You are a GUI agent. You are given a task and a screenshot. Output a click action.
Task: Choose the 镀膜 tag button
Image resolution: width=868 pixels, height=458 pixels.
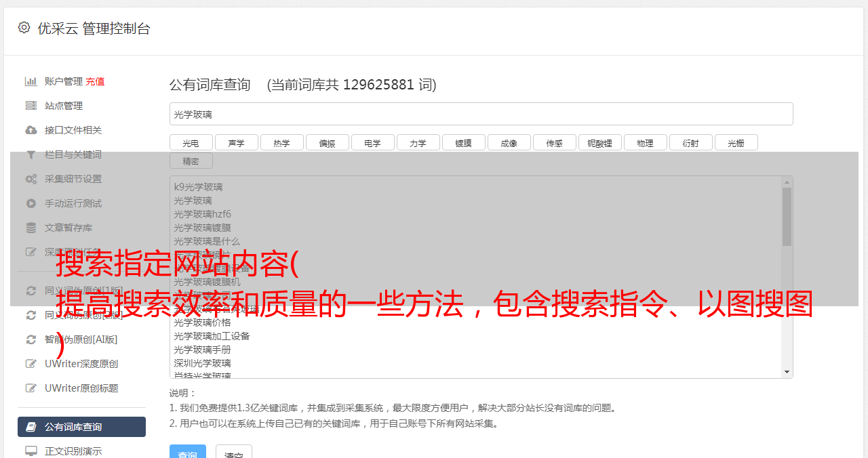tap(463, 142)
